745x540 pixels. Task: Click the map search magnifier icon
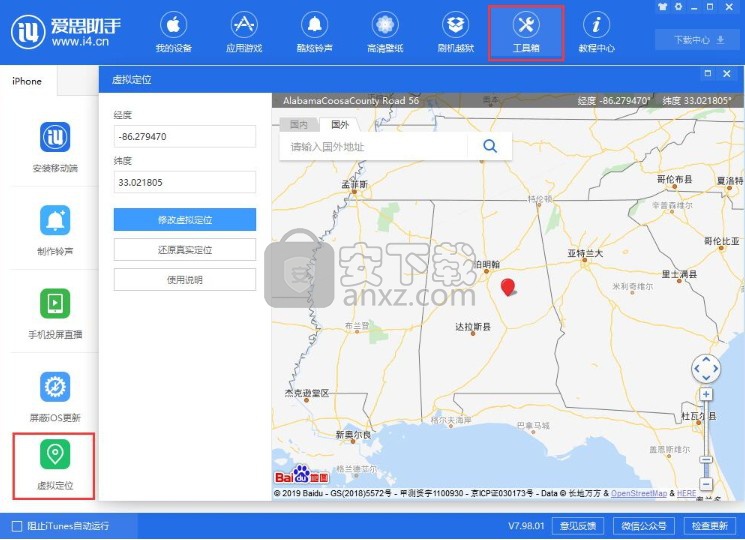(x=490, y=146)
